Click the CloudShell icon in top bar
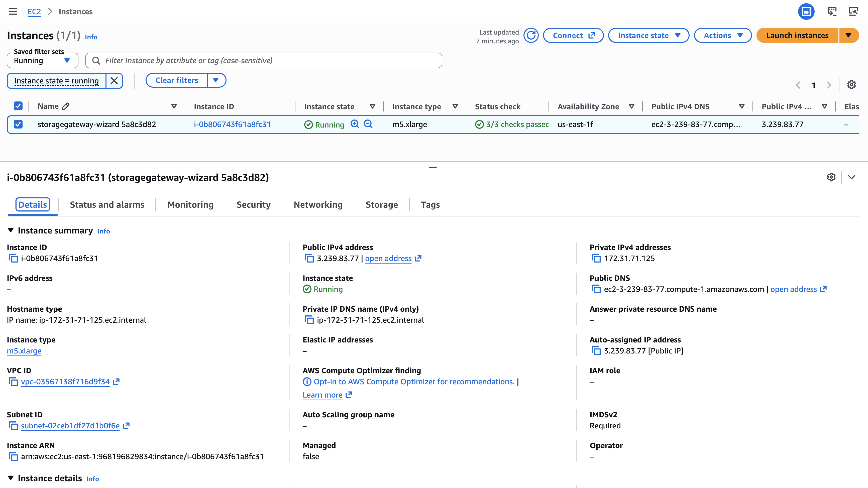Image resolution: width=868 pixels, height=488 pixels. coord(806,12)
